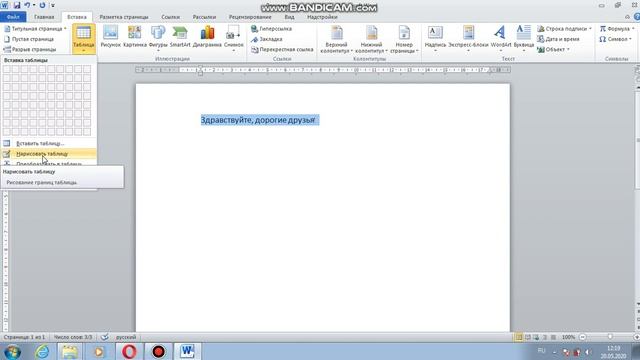640x360 pixels.
Task: Switch to the Главная tab
Action: [x=44, y=17]
